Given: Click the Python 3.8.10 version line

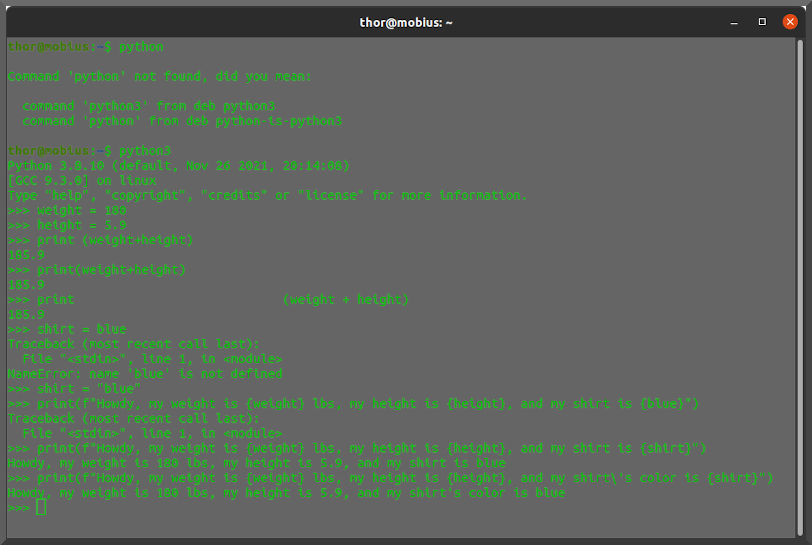Looking at the screenshot, I should (x=177, y=165).
